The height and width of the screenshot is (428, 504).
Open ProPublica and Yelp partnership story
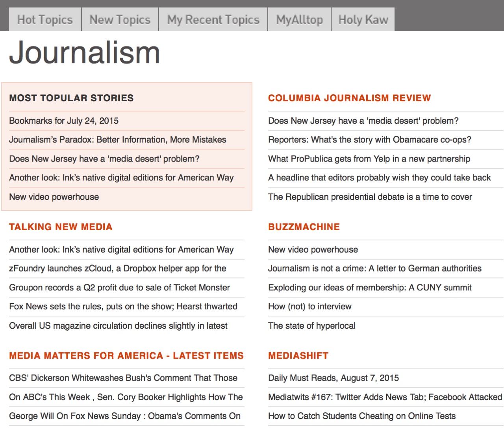coord(369,159)
